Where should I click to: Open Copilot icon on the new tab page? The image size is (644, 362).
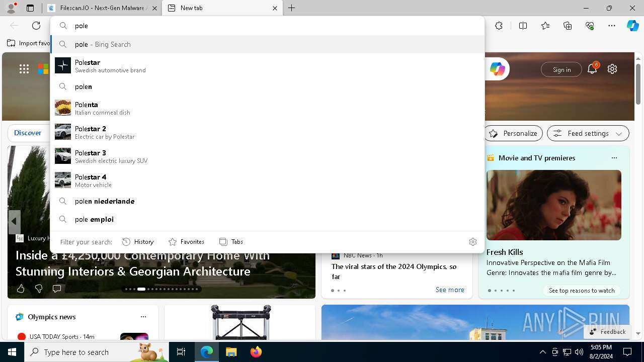coord(497,69)
